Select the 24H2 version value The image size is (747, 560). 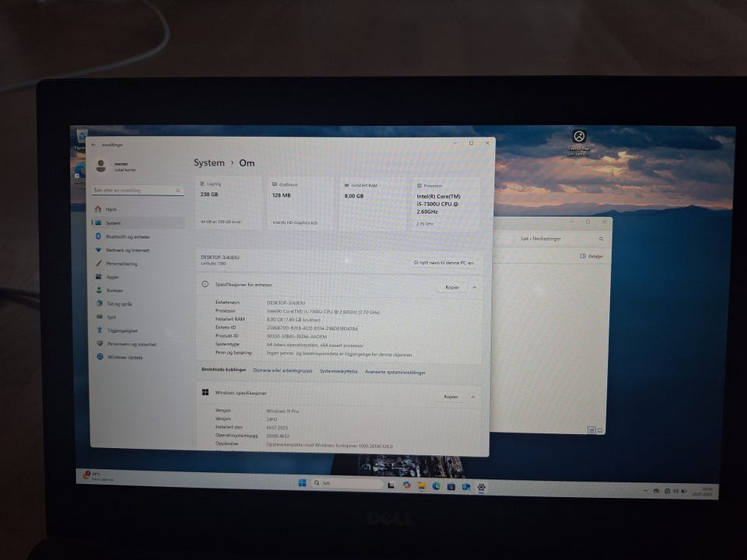(272, 419)
